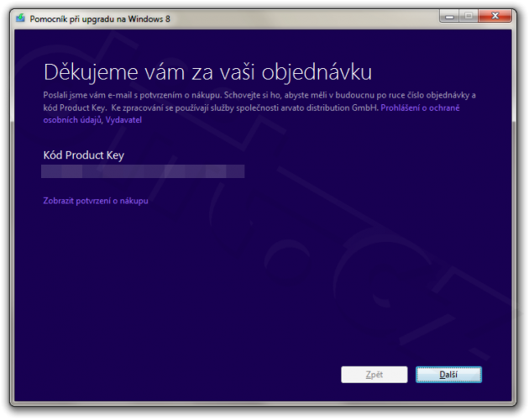Open the Vydavatel link
The image size is (529, 420).
123,120
